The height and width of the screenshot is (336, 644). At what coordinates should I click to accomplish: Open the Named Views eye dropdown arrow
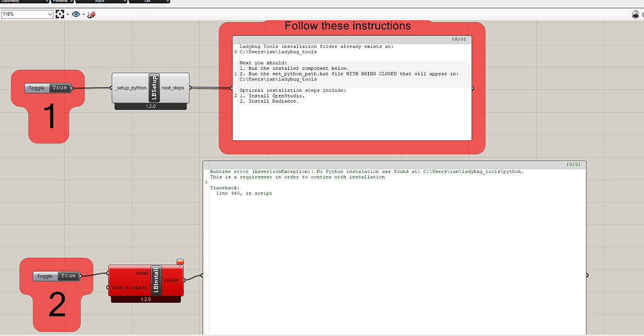(83, 14)
